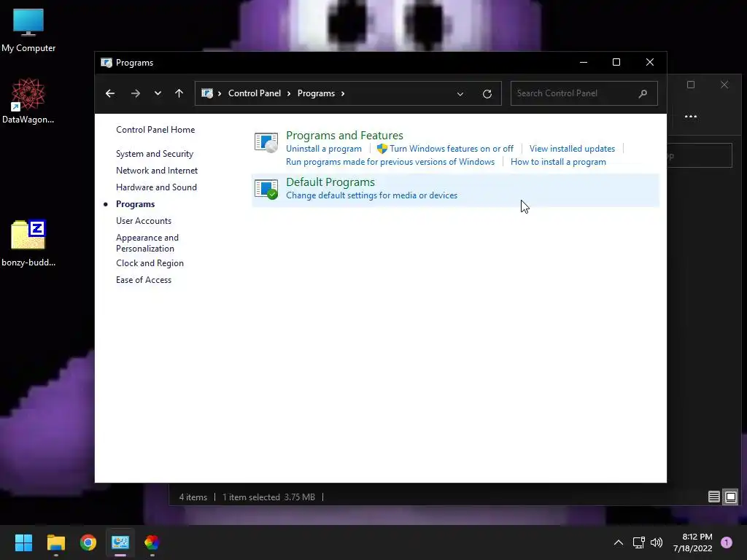This screenshot has width=747, height=560.
Task: Select the bonzy-budd zip folder on desktop
Action: click(x=28, y=243)
